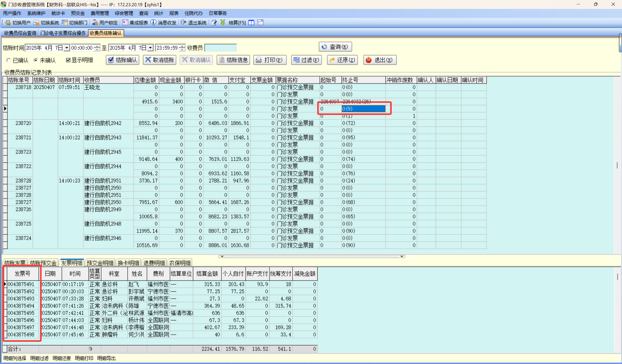Toggle the 显示明细 checkbox
Image resolution: width=622 pixels, height=364 pixels.
(68, 60)
